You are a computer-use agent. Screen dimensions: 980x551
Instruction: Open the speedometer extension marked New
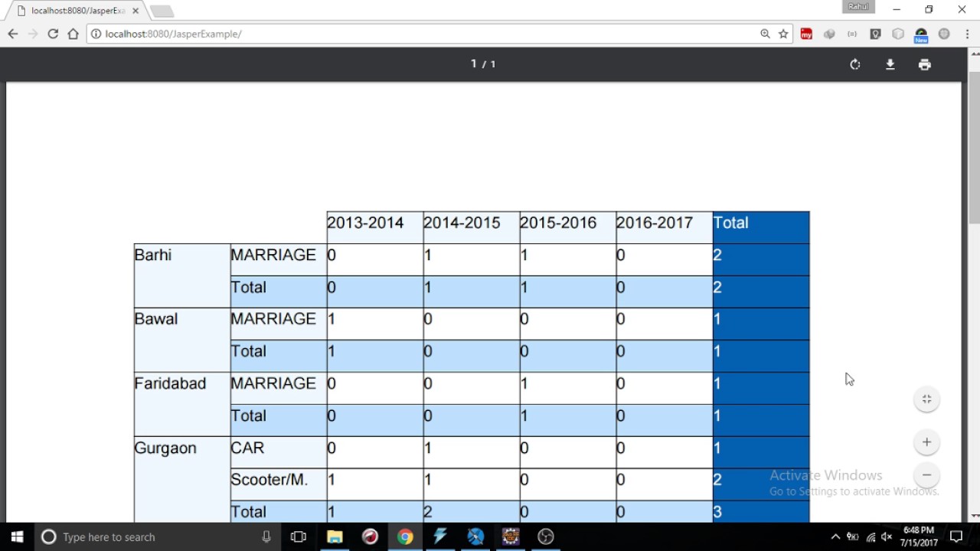(x=921, y=35)
